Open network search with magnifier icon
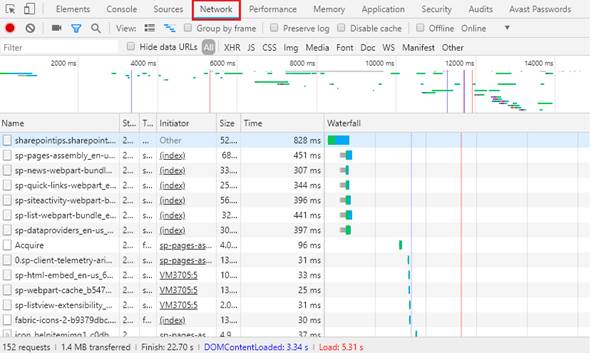601x363 pixels. (x=96, y=28)
